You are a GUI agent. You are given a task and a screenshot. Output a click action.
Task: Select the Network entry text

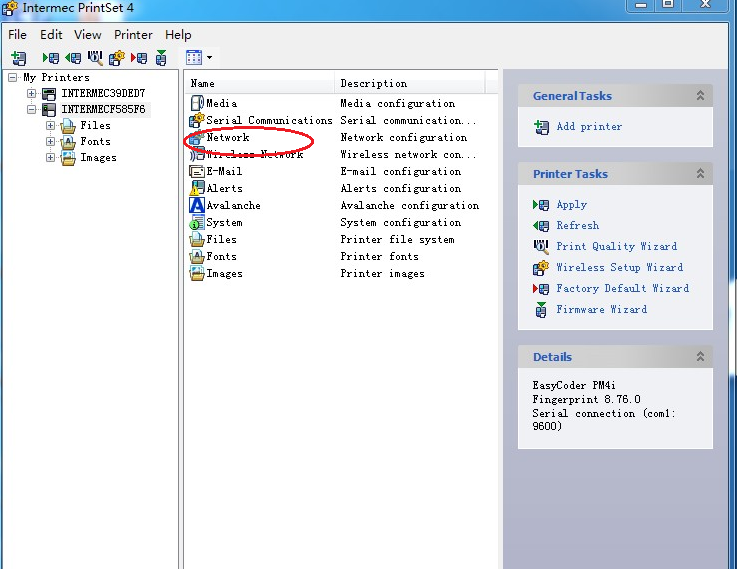[x=228, y=137]
